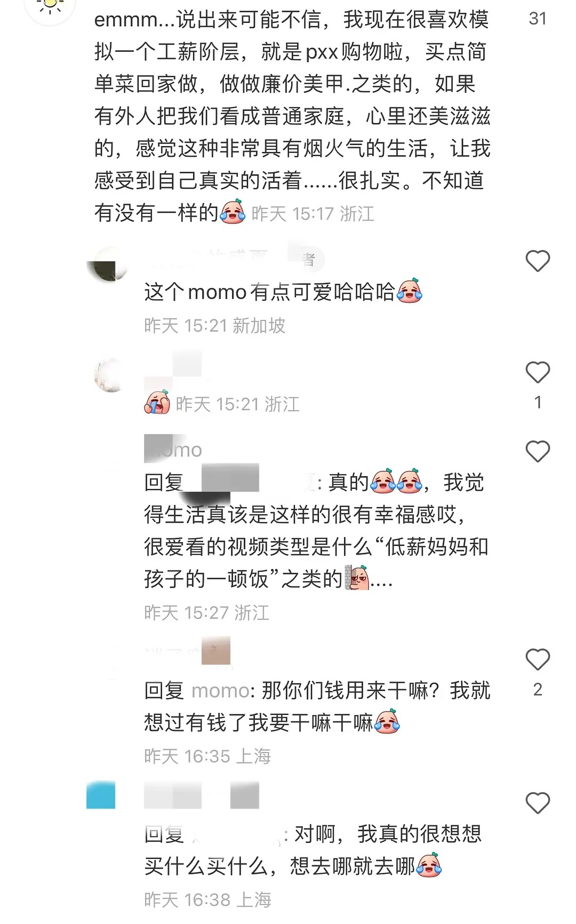Tap the momo username in reply text

tap(220, 690)
